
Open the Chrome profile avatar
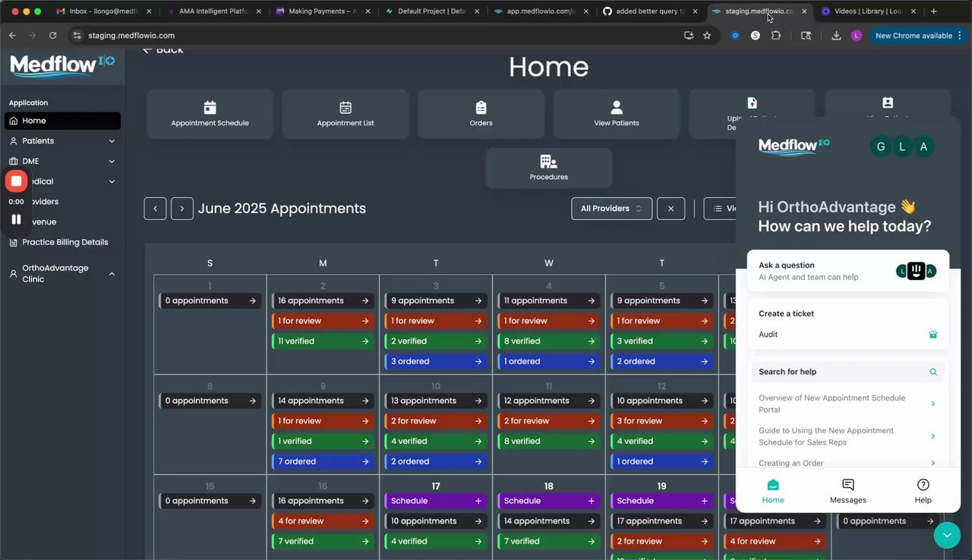[857, 36]
